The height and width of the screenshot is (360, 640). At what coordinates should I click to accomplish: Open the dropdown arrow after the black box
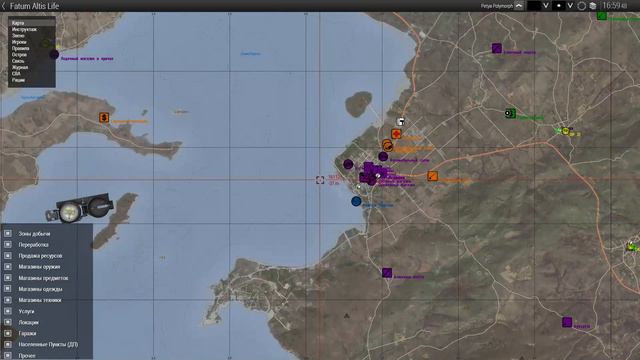coord(546,6)
